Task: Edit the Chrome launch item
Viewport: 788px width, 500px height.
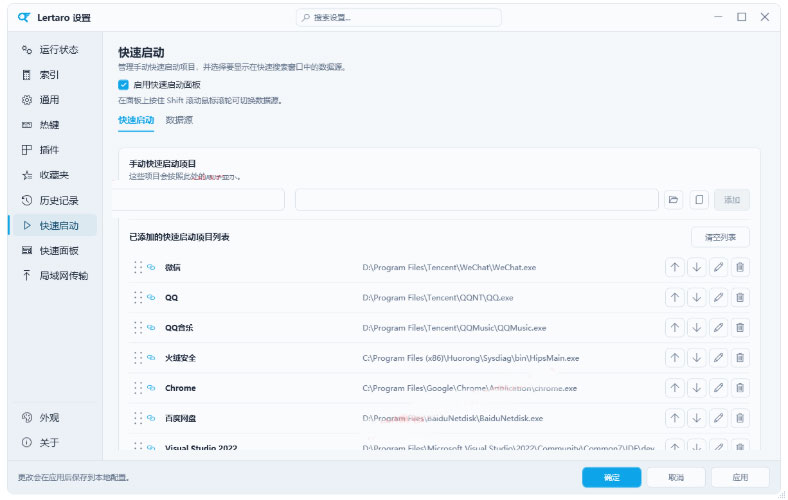Action: click(x=718, y=388)
